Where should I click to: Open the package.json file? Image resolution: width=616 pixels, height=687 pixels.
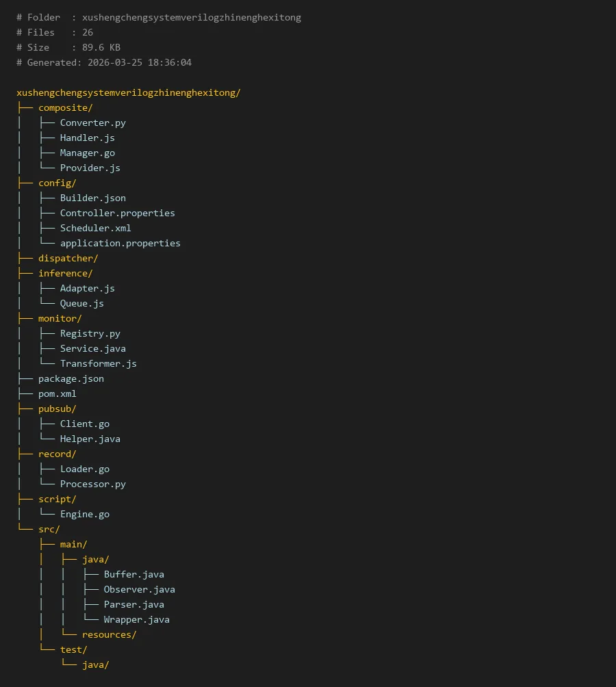[70, 378]
